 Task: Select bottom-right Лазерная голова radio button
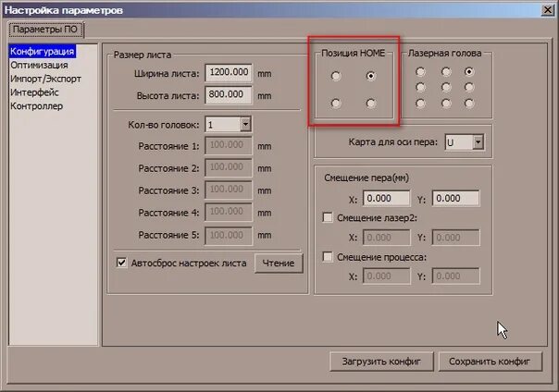pos(469,104)
